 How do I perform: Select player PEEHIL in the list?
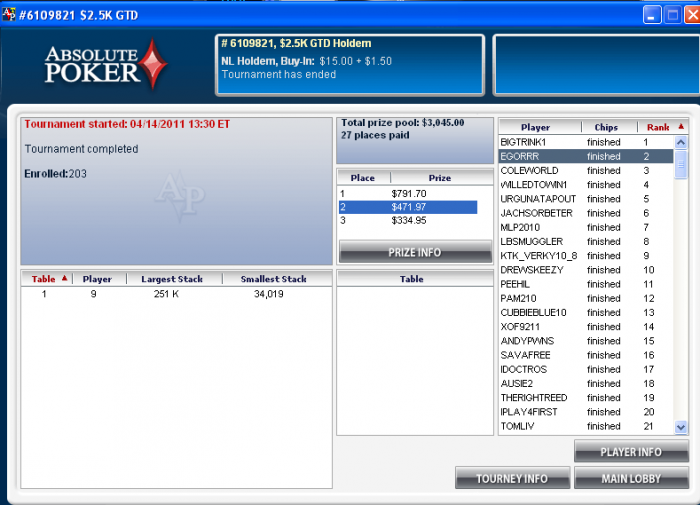(586, 284)
